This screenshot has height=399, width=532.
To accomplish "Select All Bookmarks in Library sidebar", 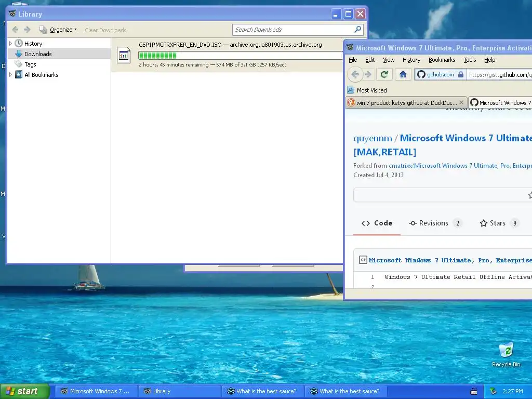I will [42, 75].
